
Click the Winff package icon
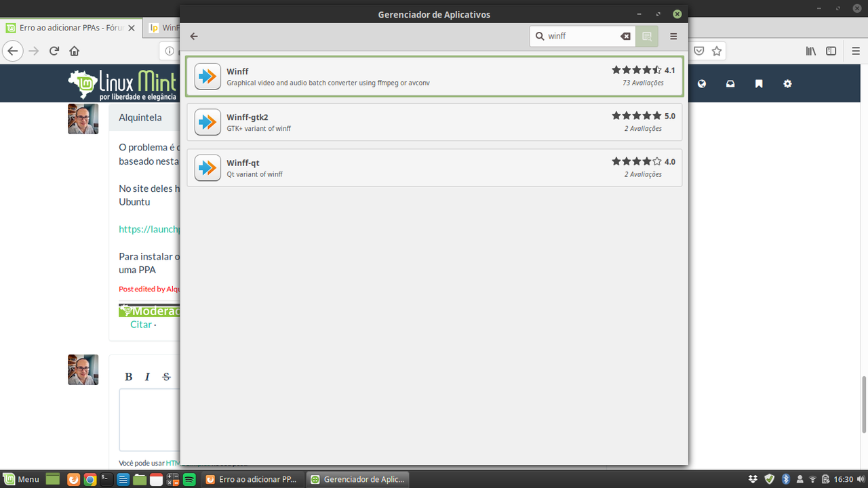(208, 76)
